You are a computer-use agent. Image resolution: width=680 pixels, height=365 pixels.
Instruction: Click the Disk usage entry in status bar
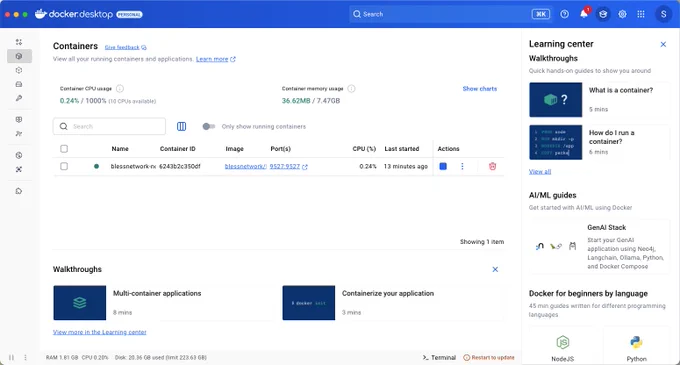[161, 358]
